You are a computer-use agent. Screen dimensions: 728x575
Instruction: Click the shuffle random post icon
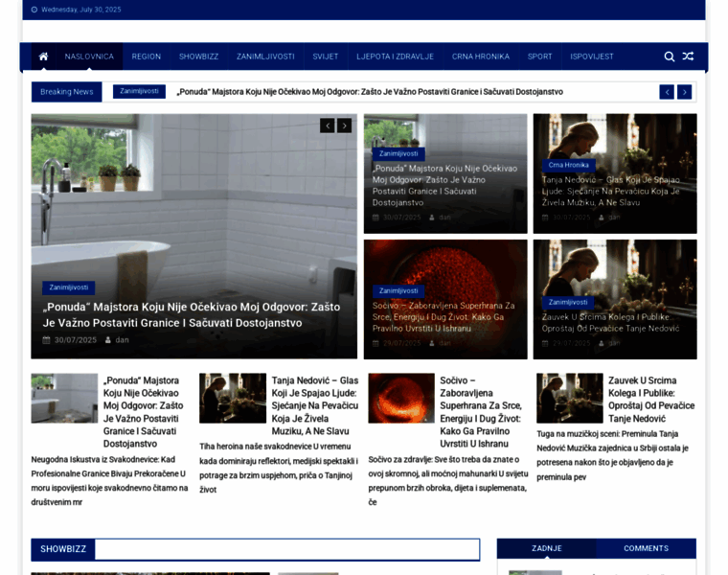click(688, 57)
